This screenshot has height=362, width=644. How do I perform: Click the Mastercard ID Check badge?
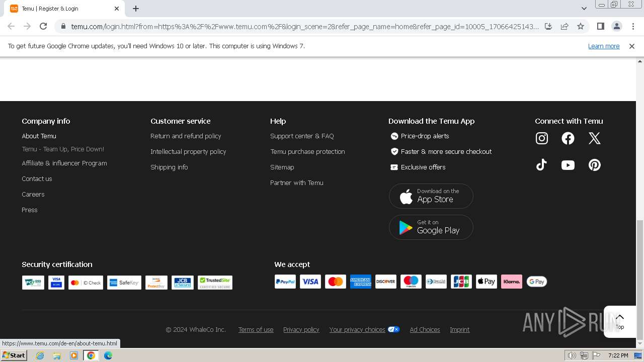(x=86, y=283)
